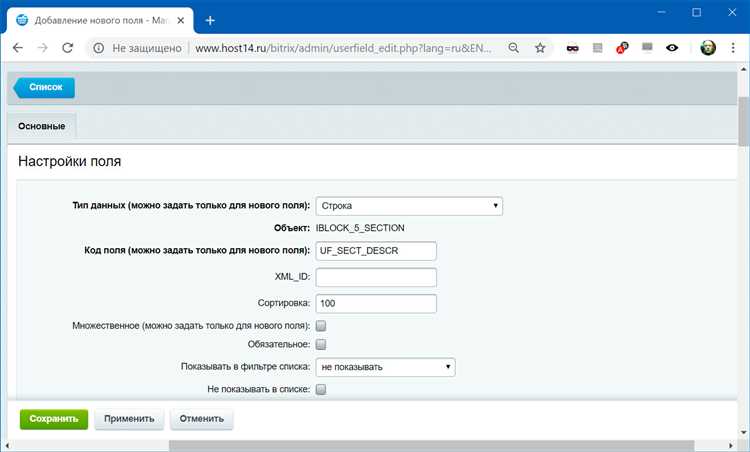Focus the 'Код поля' input UF_SECT_DESCR

tap(376, 251)
